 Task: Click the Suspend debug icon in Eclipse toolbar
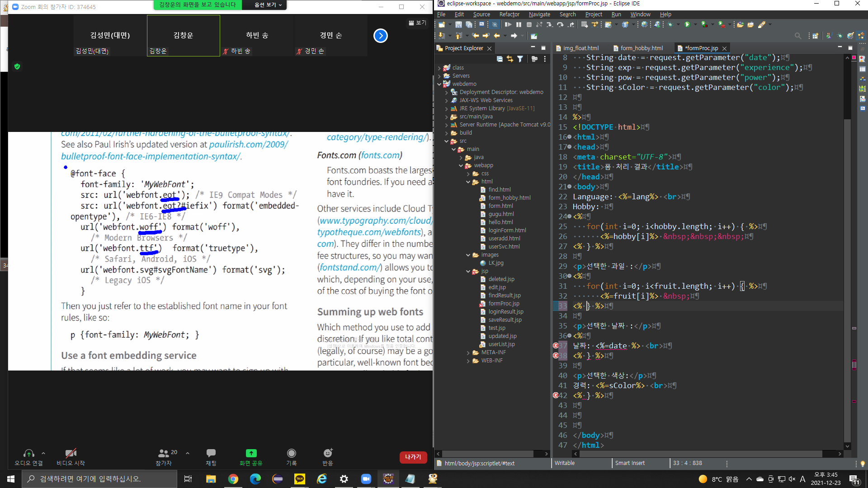(x=519, y=25)
